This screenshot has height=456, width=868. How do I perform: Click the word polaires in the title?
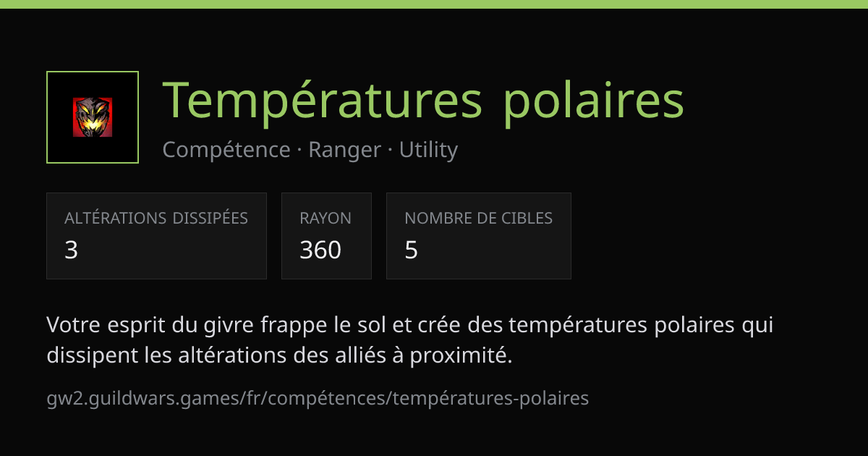coord(593,101)
